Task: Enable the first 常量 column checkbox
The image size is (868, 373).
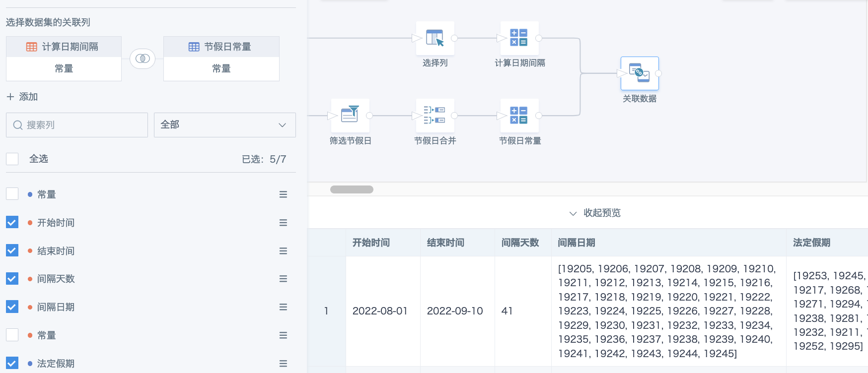Action: pyautogui.click(x=12, y=194)
